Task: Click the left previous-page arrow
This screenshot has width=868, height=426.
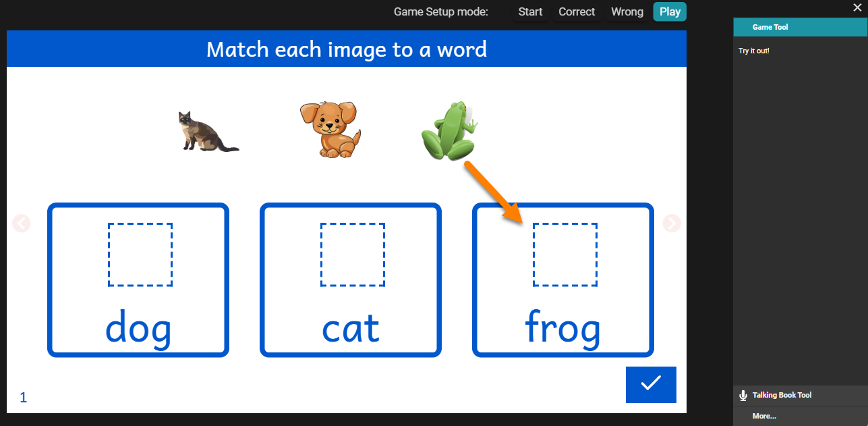Action: pos(22,223)
